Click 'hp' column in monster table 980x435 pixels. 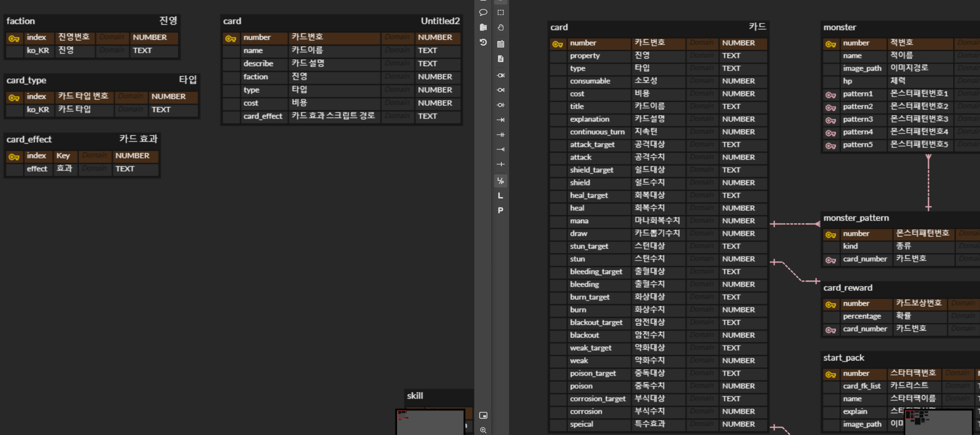click(x=847, y=81)
